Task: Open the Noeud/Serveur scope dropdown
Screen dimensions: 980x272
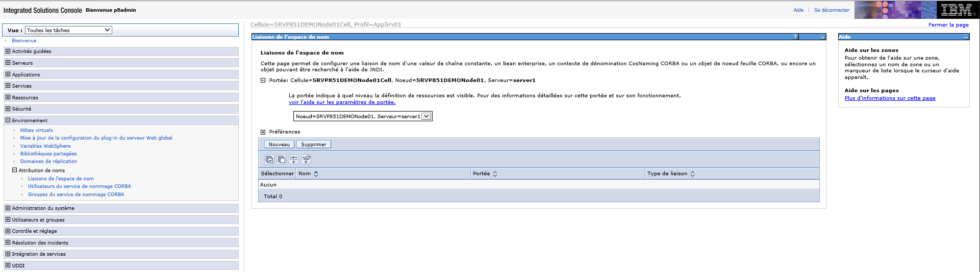Action: tap(426, 116)
